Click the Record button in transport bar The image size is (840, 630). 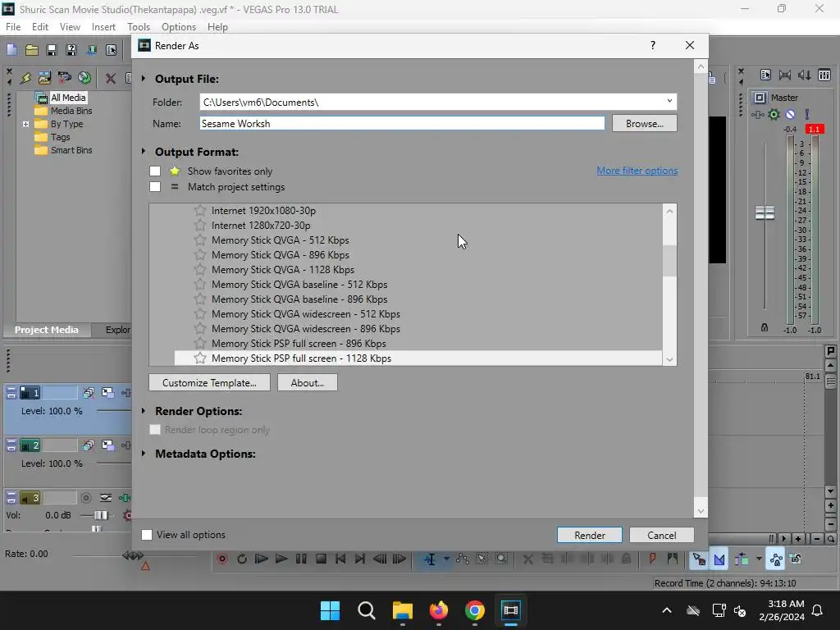click(x=221, y=559)
